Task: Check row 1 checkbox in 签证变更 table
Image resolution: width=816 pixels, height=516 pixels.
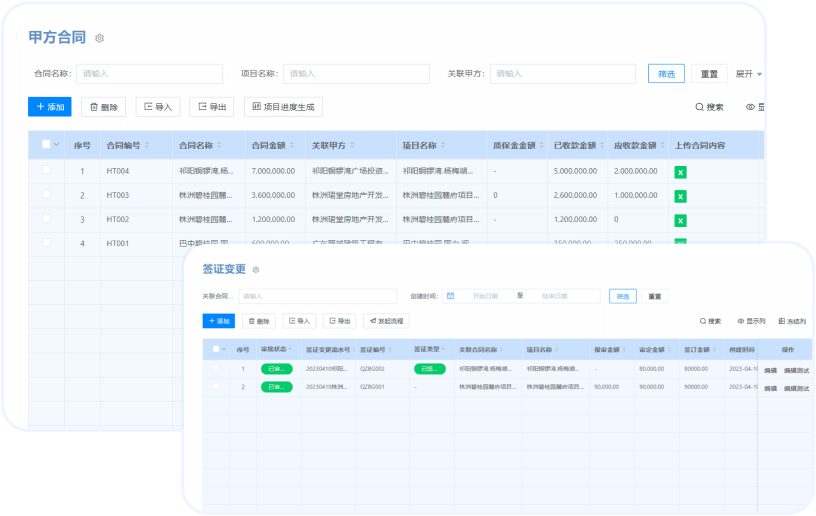Action: [x=216, y=369]
